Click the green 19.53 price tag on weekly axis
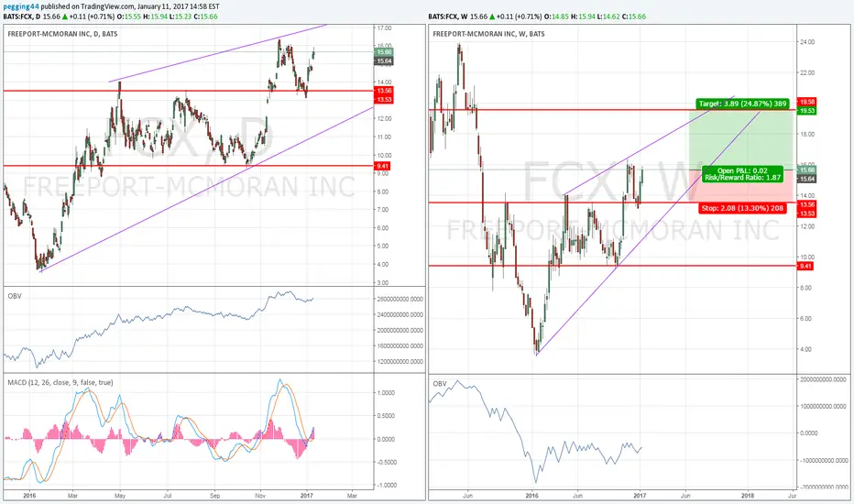This screenshot has height=504, width=854. tap(806, 111)
